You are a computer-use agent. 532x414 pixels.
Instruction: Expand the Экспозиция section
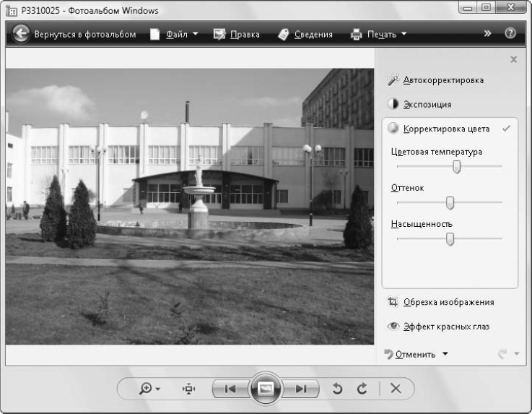tap(427, 104)
